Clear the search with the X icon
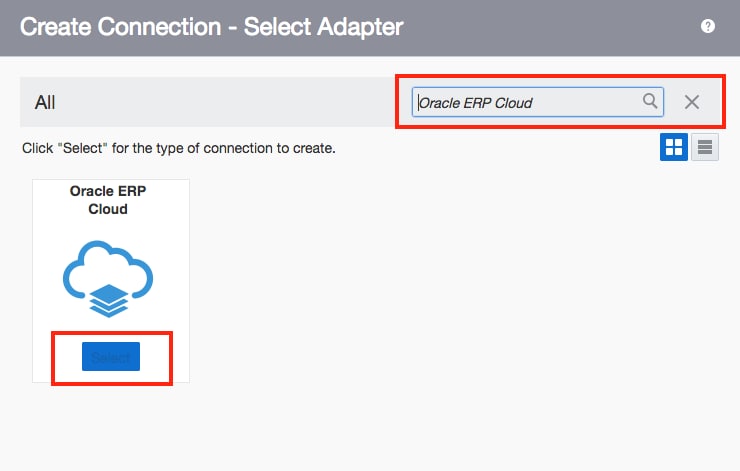Viewport: 740px width, 471px height. tap(691, 102)
